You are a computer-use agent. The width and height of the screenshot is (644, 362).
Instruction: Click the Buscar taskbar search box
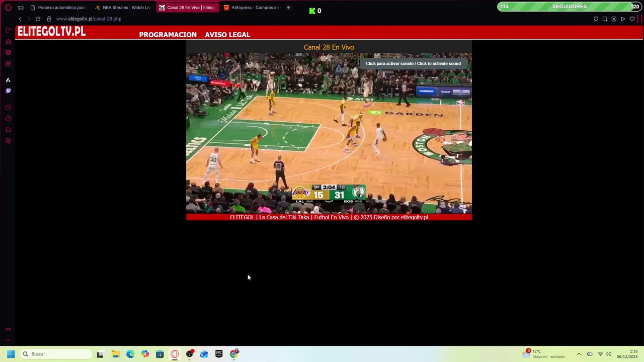(56, 354)
